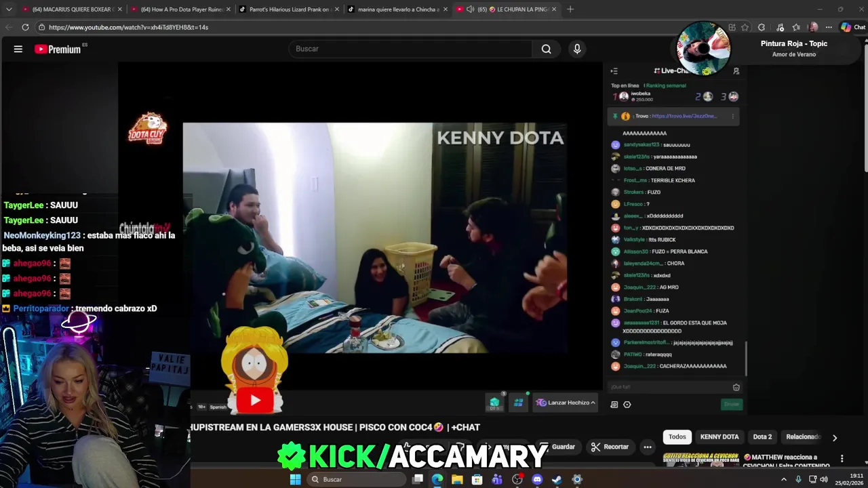The height and width of the screenshot is (488, 868).
Task: Click the YouTube search magnifier button
Action: [x=546, y=49]
